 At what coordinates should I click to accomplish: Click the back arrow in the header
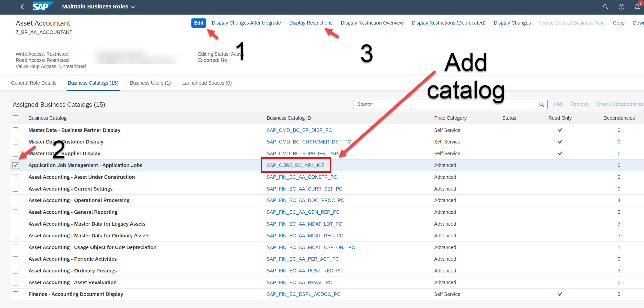(22, 7)
